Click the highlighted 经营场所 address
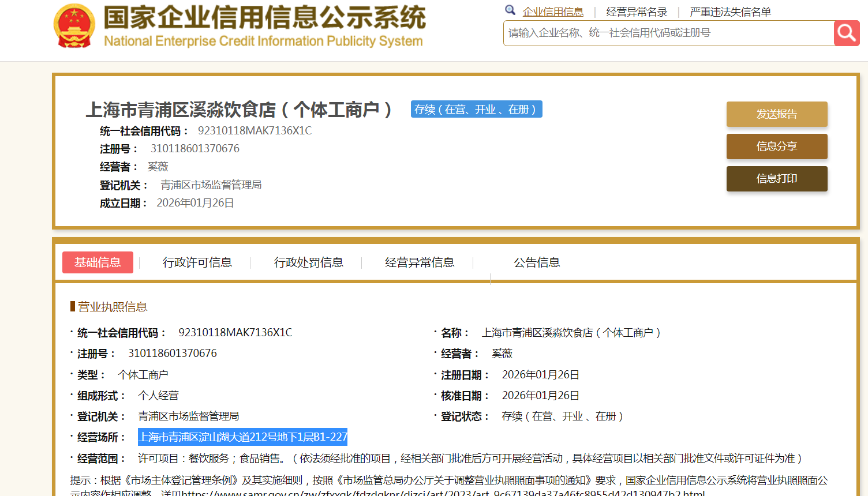This screenshot has width=868, height=496. pyautogui.click(x=242, y=437)
